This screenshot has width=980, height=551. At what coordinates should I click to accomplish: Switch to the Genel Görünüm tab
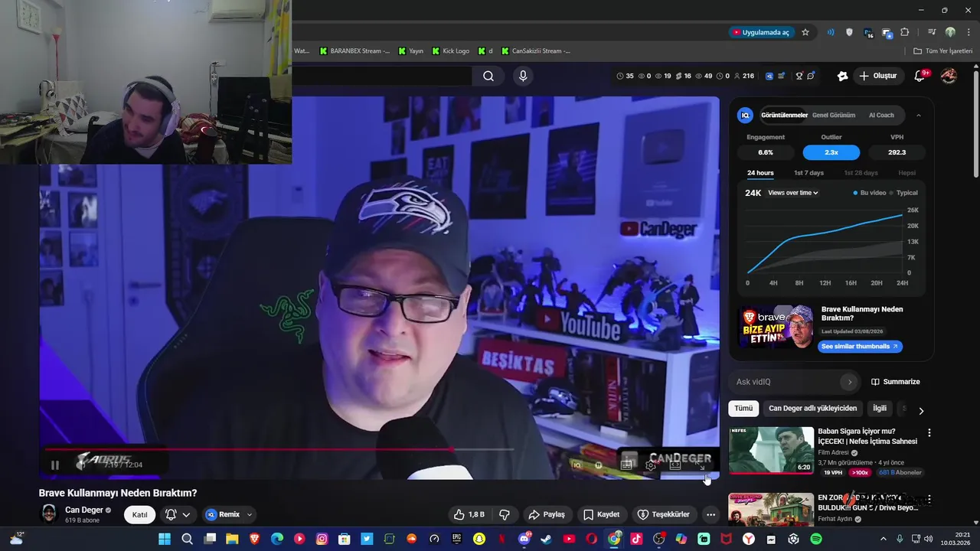tap(834, 116)
